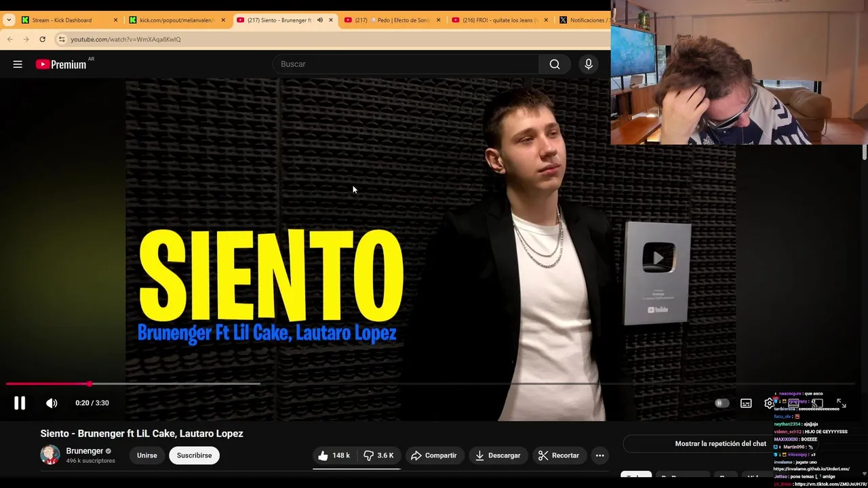Close the Pedo | Efecto de Sonido tab
The height and width of the screenshot is (488, 868).
click(x=438, y=20)
